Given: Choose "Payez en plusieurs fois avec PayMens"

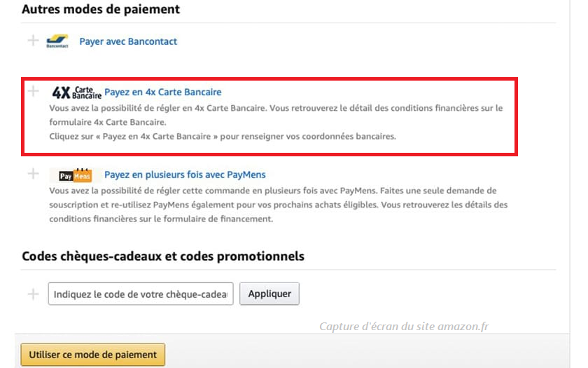Looking at the screenshot, I should click(185, 175).
